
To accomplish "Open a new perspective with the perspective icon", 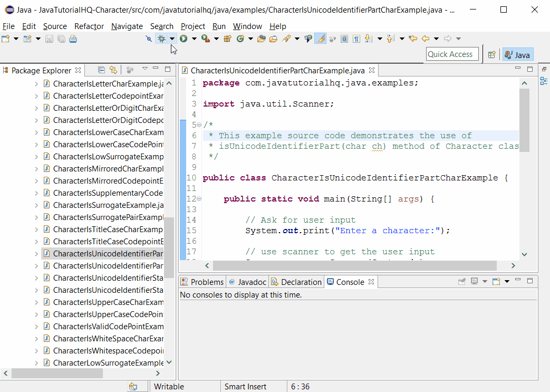I will (491, 54).
